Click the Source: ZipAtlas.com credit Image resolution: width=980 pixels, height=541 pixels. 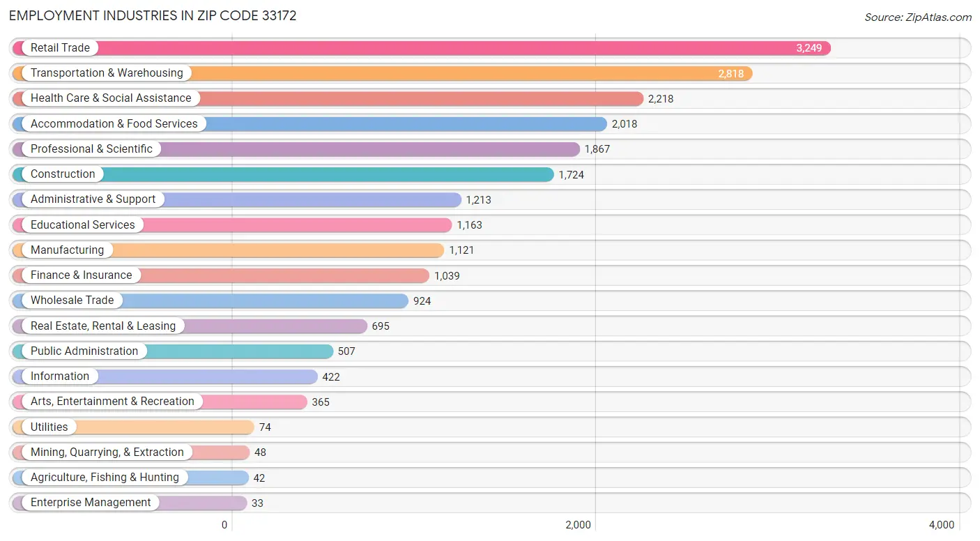coord(917,17)
